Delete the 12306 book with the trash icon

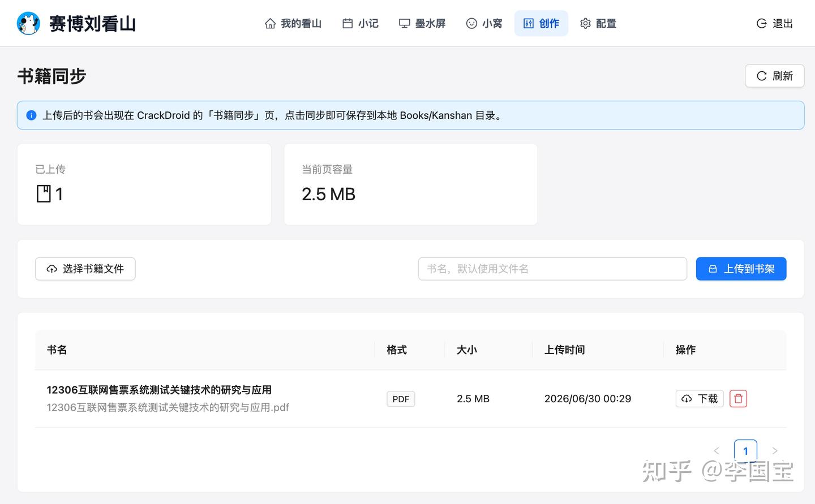tap(738, 399)
